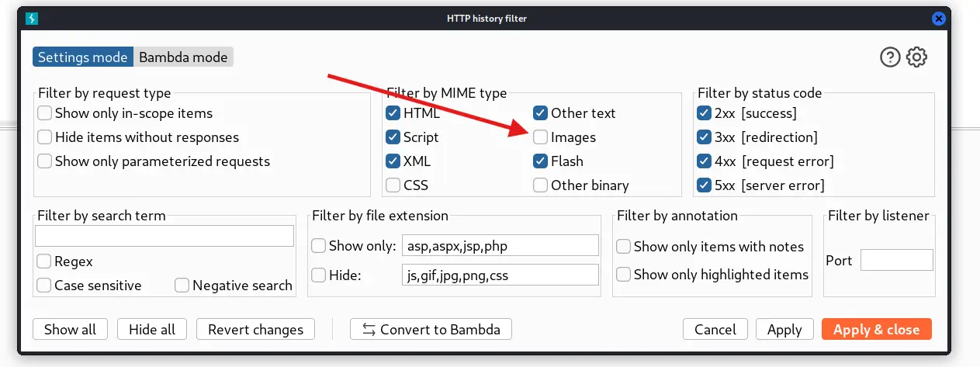
Task: Enable Negative search checkbox
Action: pos(182,286)
